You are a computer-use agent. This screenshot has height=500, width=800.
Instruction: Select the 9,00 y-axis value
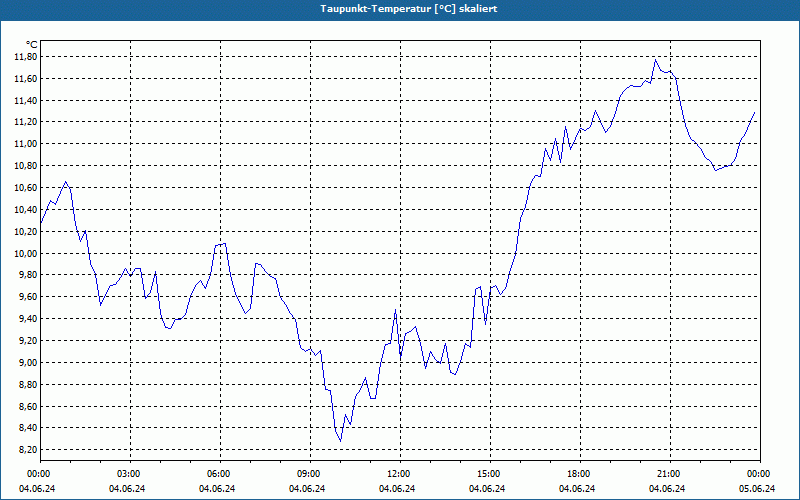point(28,362)
